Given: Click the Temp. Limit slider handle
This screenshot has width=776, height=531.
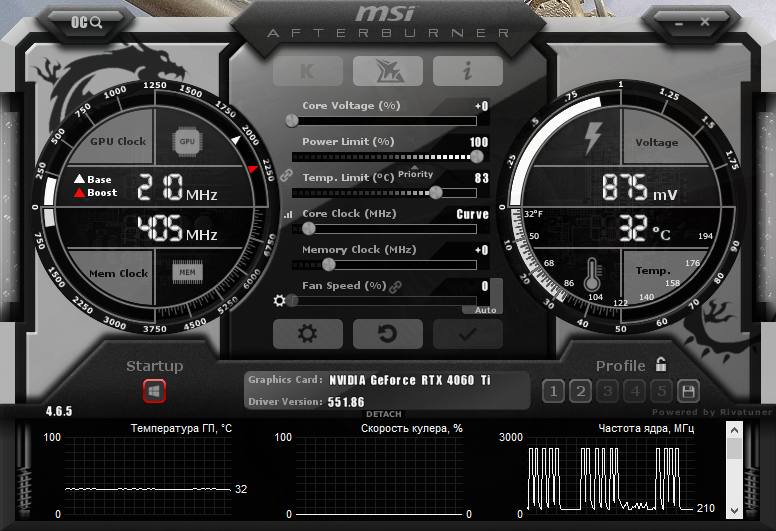Looking at the screenshot, I should point(436,193).
